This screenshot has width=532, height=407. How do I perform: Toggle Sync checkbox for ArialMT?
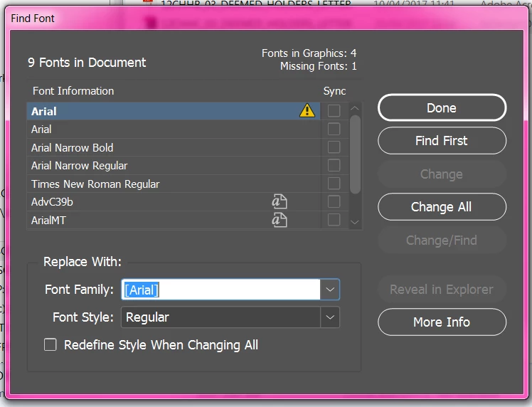pos(334,220)
